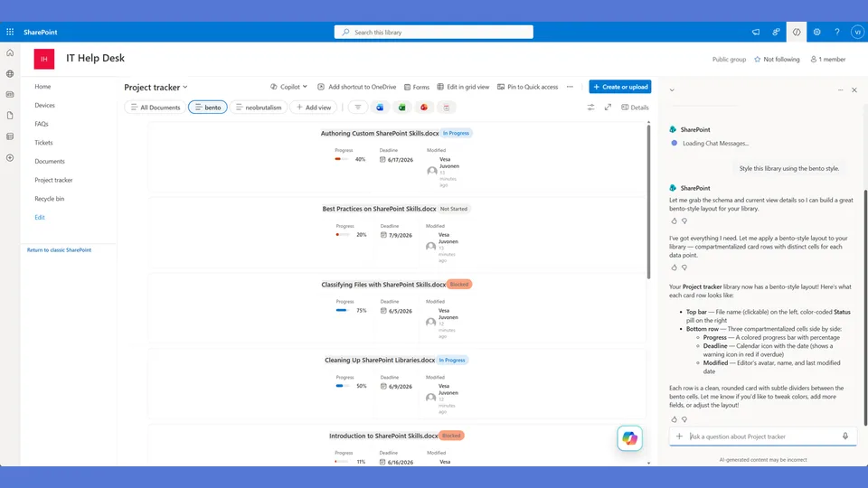The image size is (868, 488).
Task: Click Ask a question about Project tracker field
Action: (x=763, y=436)
